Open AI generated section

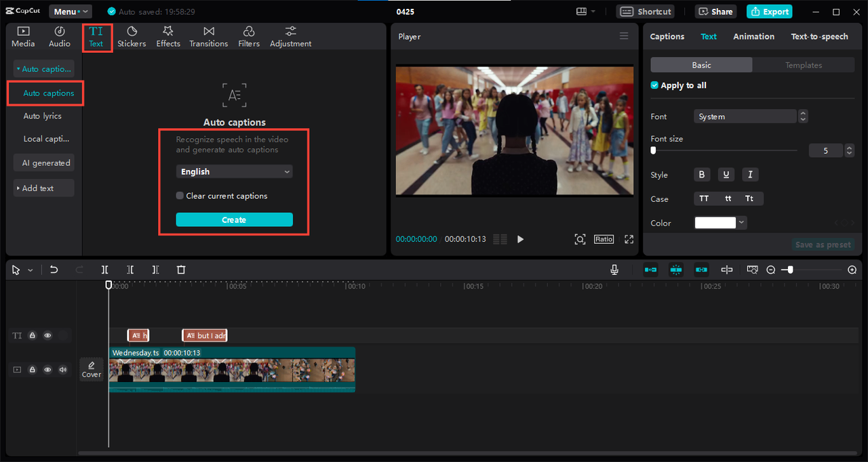(45, 163)
